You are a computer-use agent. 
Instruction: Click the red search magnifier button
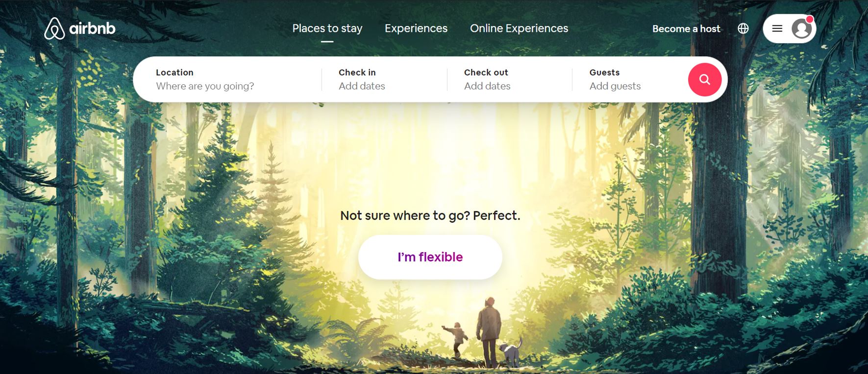coord(704,79)
